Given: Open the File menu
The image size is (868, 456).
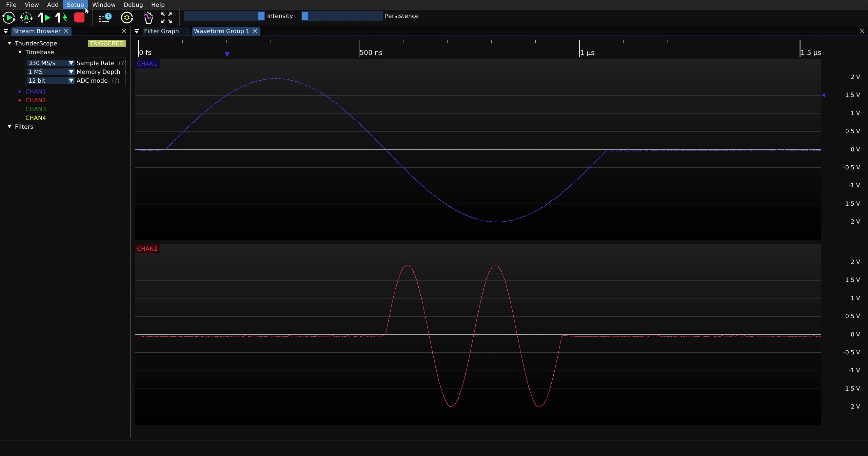Looking at the screenshot, I should [11, 5].
